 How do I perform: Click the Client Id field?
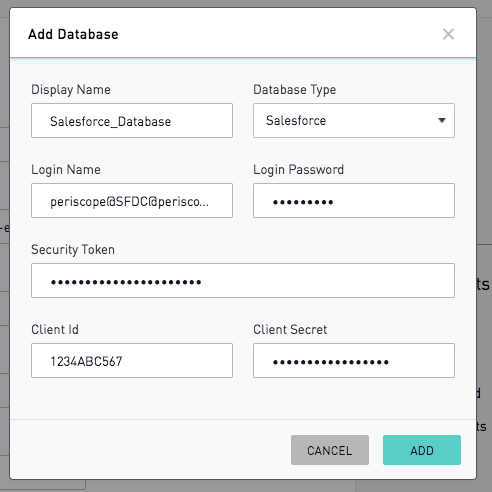(132, 360)
